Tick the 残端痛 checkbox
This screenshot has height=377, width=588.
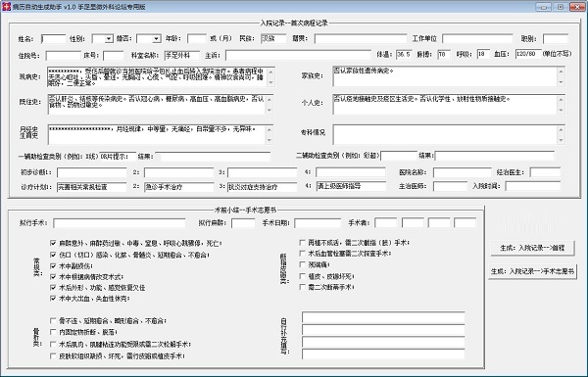coord(302,264)
